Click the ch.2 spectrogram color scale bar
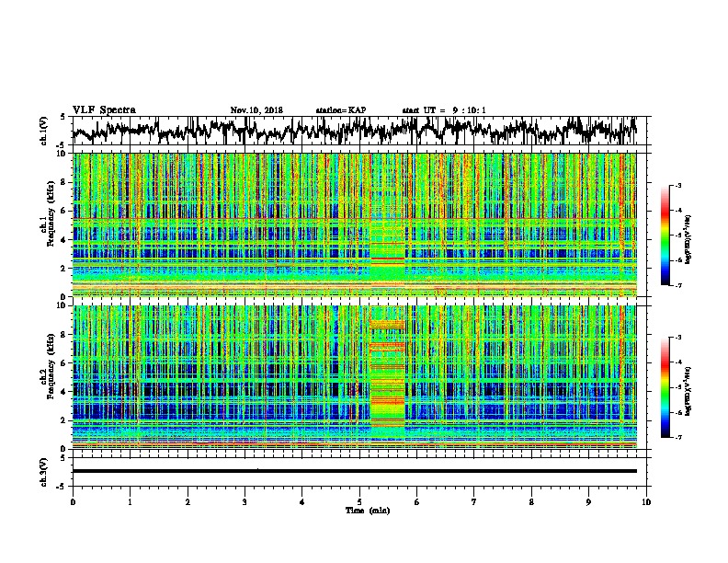The height and width of the screenshot is (563, 728). (x=665, y=387)
